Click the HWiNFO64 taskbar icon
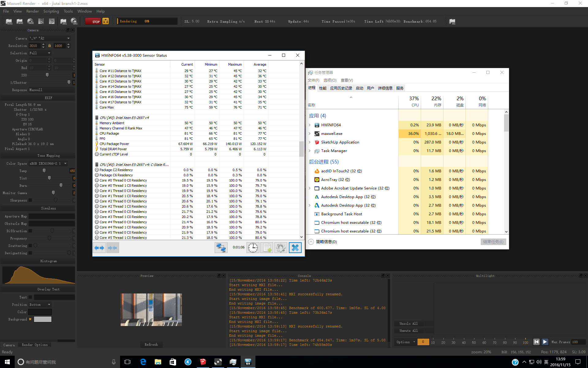The width and height of the screenshot is (588, 368). pyautogui.click(x=248, y=362)
